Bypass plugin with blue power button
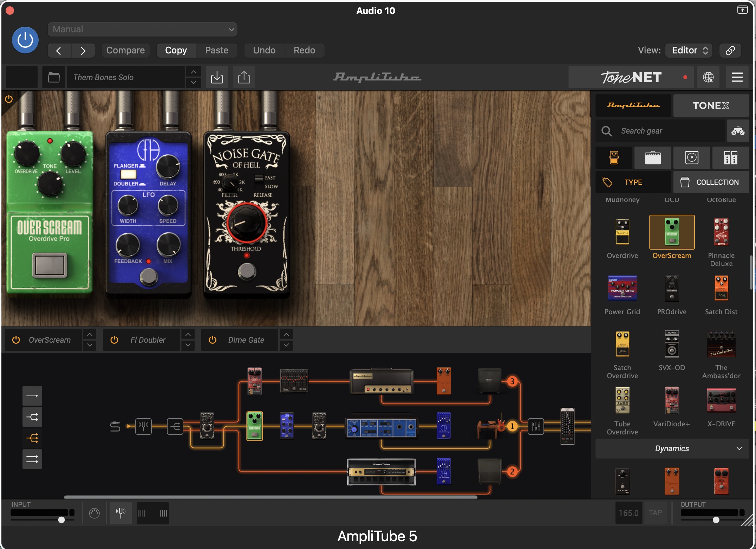 25,40
